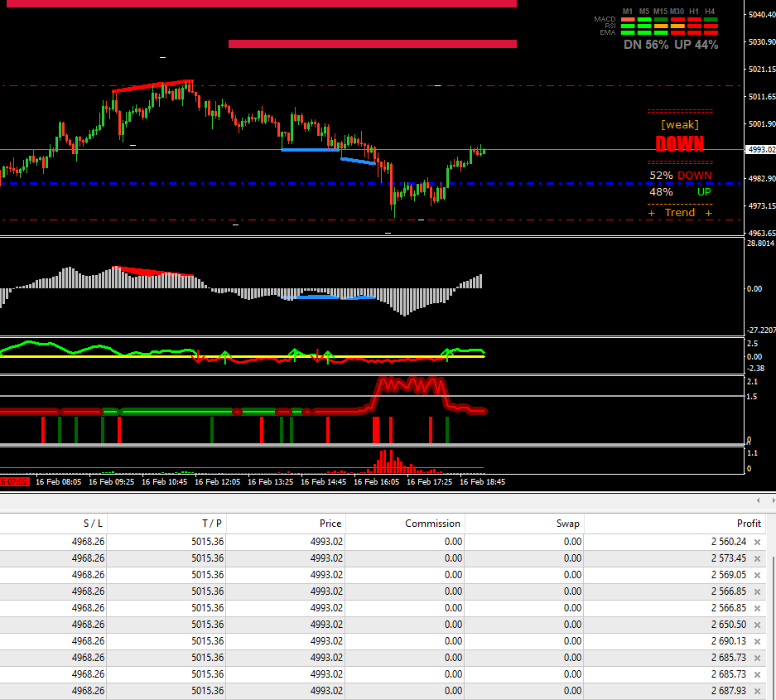Image resolution: width=776 pixels, height=700 pixels.
Task: Close the last trade with profit 2 687.93
Action: point(757,691)
